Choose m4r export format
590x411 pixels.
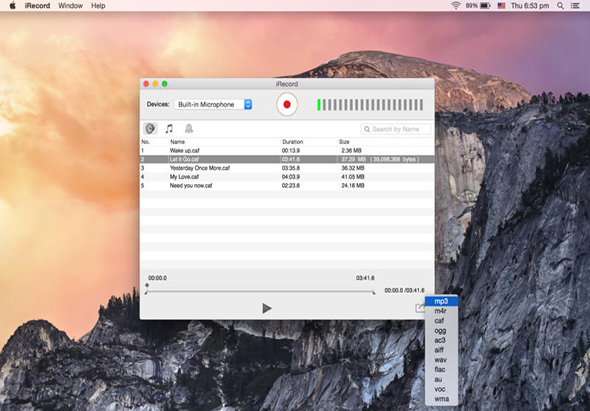[x=441, y=311]
